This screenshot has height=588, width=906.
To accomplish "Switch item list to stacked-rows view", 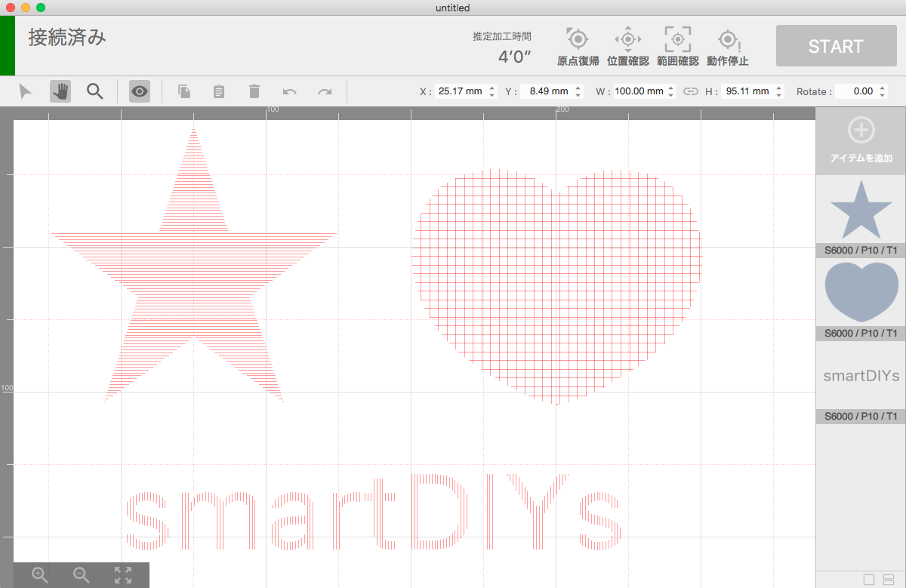I will (889, 580).
